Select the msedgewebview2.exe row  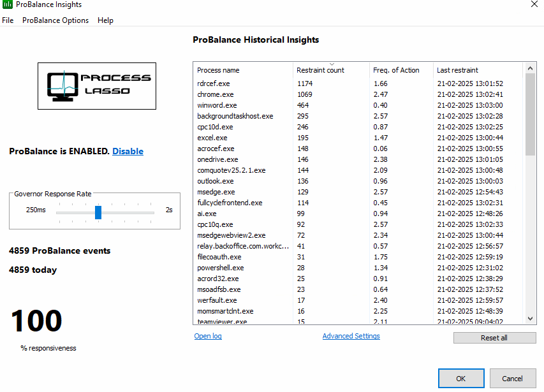[x=357, y=235]
